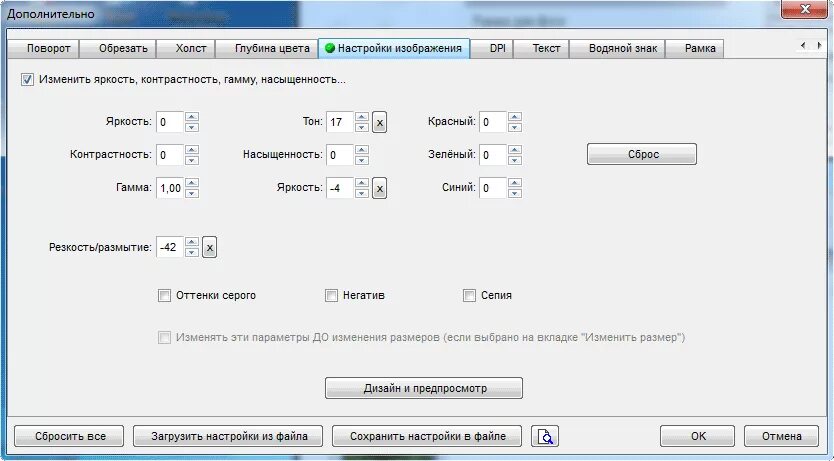Decrease Насыщенность with the down arrow
The image size is (834, 461).
pyautogui.click(x=362, y=160)
